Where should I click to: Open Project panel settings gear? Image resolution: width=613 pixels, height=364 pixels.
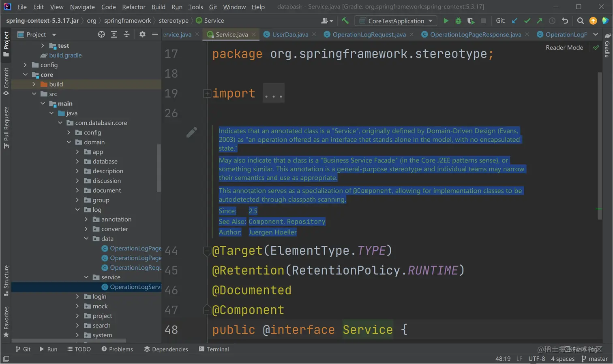142,34
